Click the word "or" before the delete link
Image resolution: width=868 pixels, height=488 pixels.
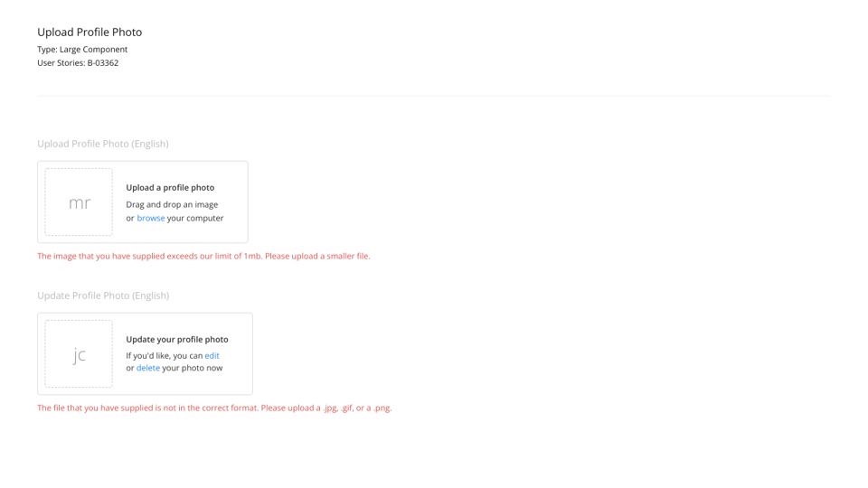[x=130, y=368]
